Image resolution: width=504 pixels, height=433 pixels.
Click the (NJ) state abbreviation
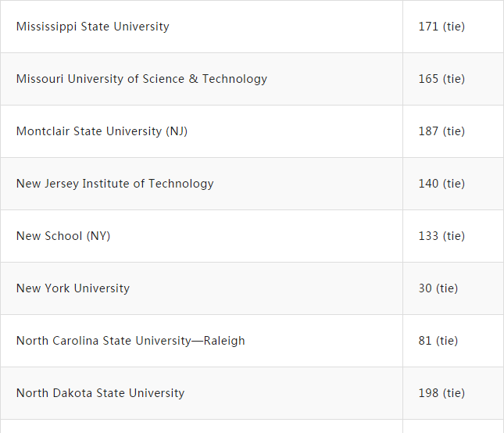177,131
